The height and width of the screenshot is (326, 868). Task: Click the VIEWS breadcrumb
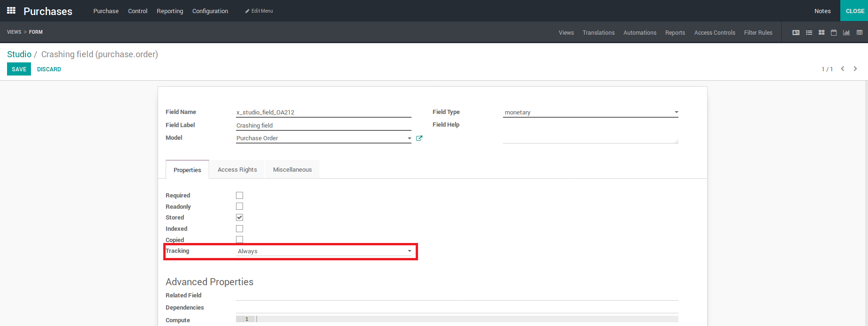click(x=14, y=32)
